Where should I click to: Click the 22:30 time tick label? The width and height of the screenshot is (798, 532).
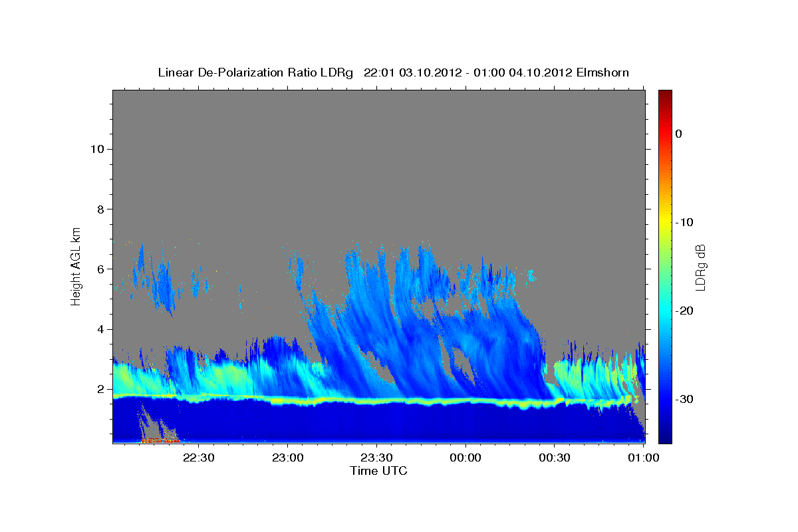[x=199, y=458]
